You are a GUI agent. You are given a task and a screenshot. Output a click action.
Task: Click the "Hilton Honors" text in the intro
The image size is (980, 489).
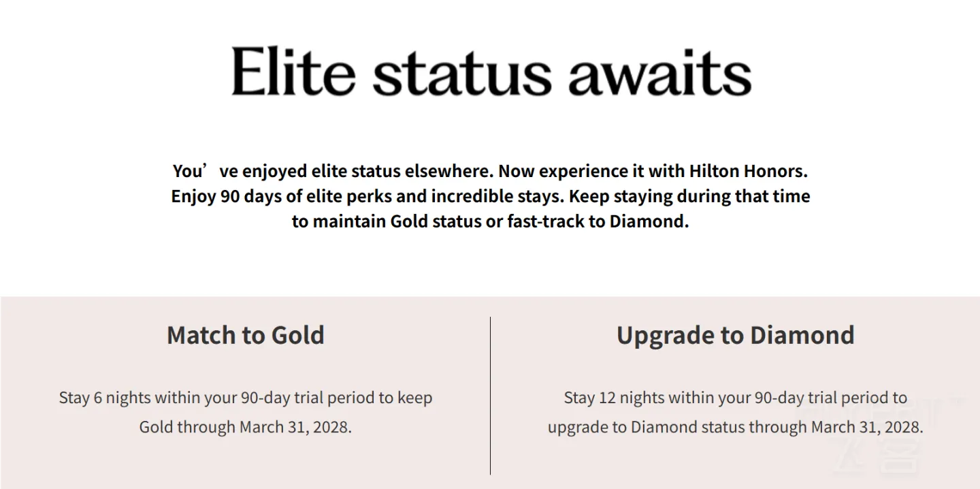click(x=747, y=170)
